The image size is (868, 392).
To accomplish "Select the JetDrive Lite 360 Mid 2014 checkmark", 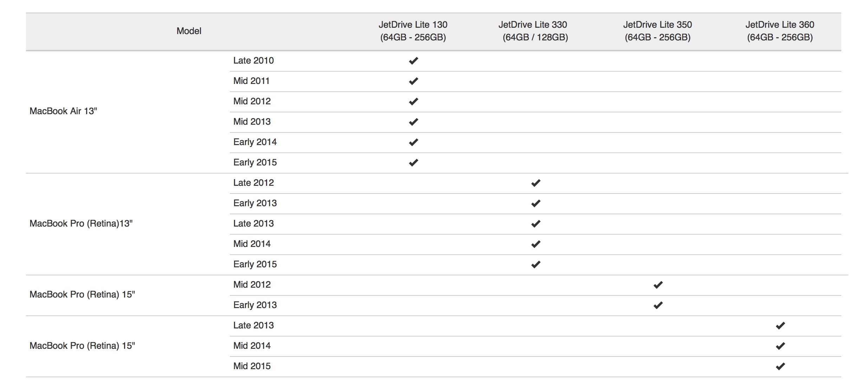I will pos(780,346).
